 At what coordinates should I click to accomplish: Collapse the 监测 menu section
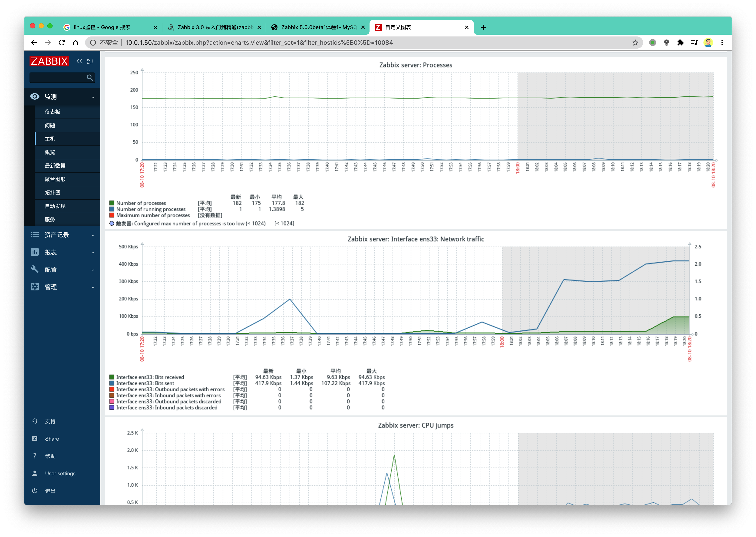tap(93, 97)
